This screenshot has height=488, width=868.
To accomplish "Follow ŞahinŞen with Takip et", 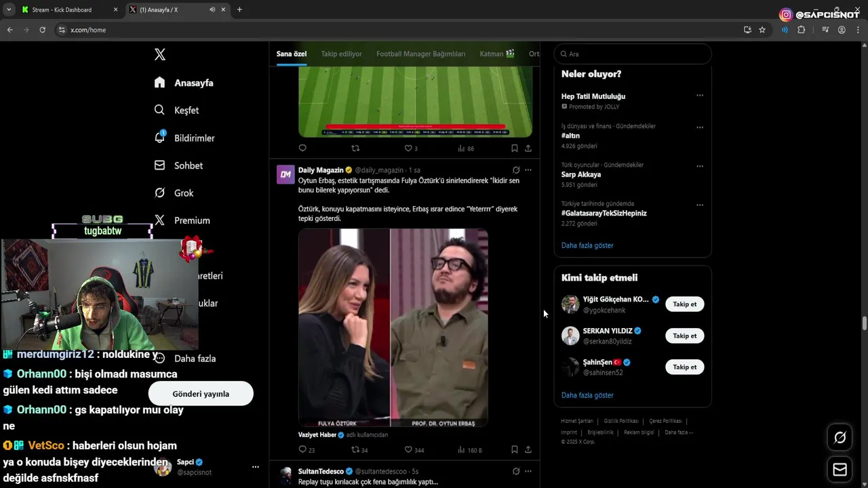I will pos(684,367).
